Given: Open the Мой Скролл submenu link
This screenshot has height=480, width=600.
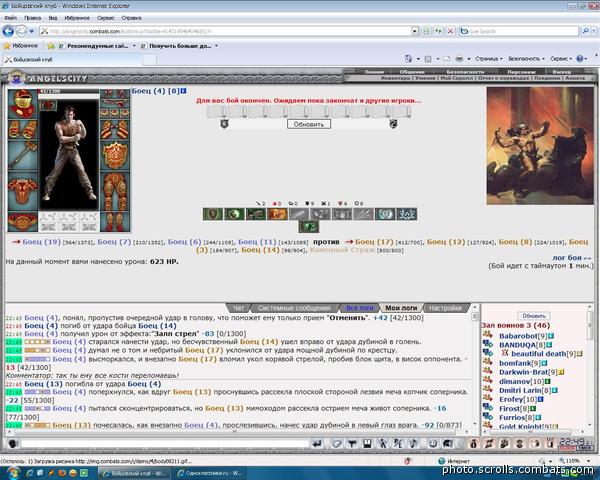Looking at the screenshot, I should click(457, 78).
